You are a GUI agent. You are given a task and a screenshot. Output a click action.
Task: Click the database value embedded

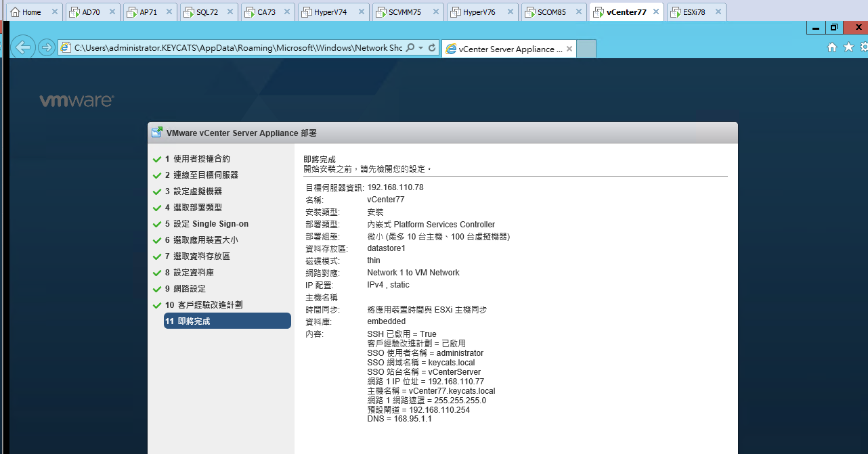click(387, 321)
